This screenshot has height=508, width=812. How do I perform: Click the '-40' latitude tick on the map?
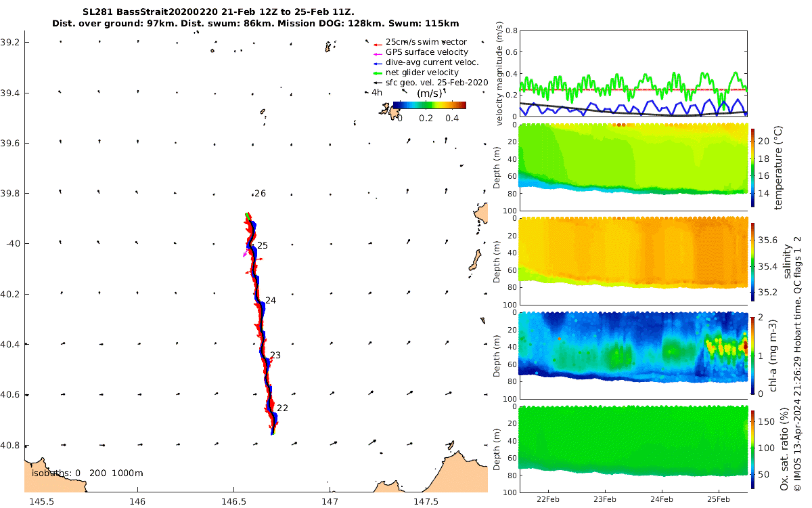tap(12, 244)
